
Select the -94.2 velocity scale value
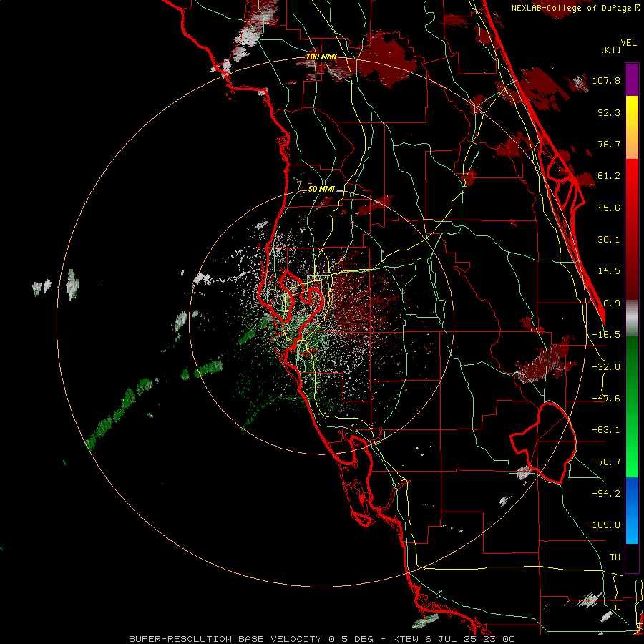click(606, 494)
